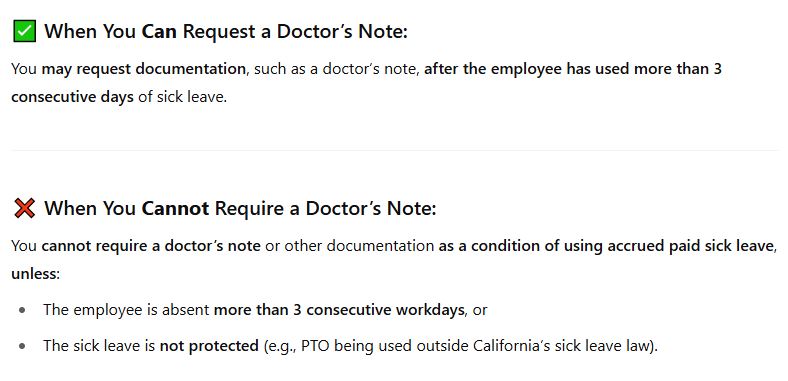This screenshot has width=788, height=381.
Task: Click the green check mark emoji icon
Action: click(24, 32)
